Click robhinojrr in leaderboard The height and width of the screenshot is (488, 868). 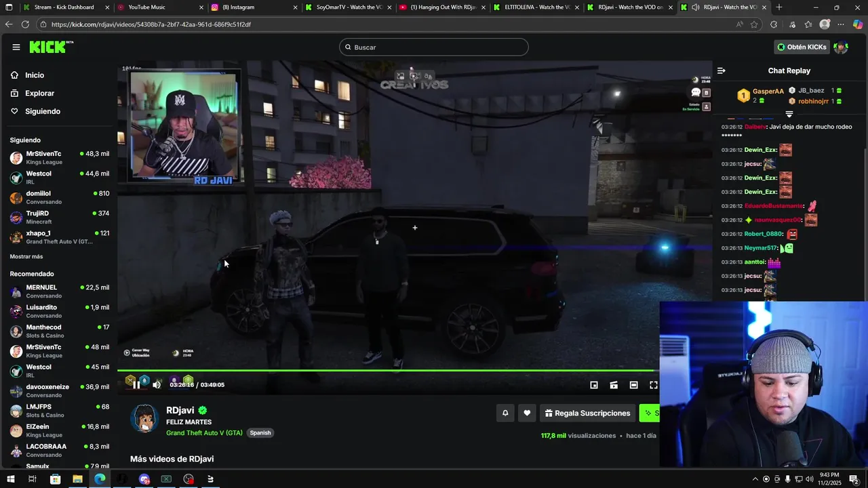813,101
